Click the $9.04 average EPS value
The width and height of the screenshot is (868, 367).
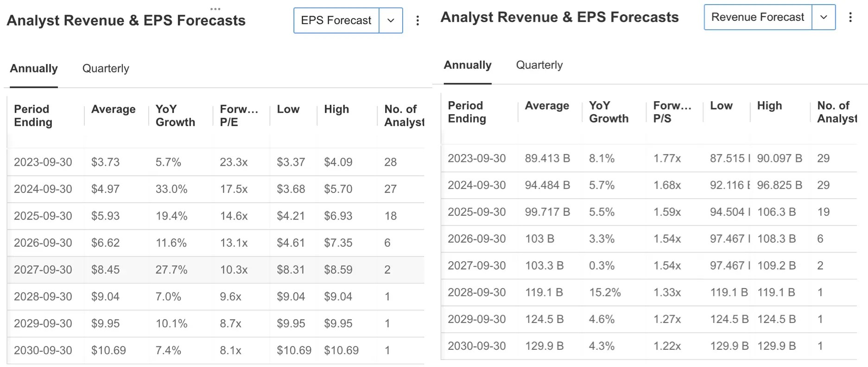(x=105, y=296)
